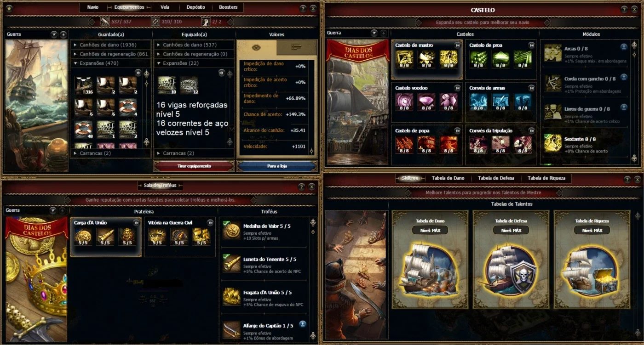Click the Tirar equipamento button
The height and width of the screenshot is (345, 644).
point(194,166)
